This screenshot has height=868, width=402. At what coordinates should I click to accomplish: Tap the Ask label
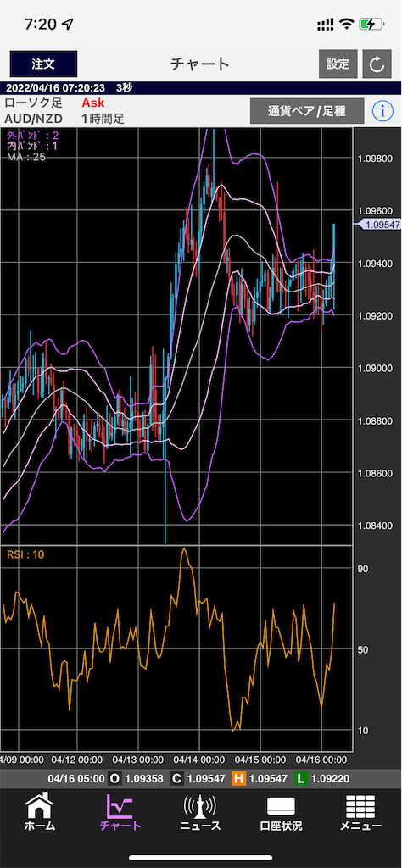(93, 103)
